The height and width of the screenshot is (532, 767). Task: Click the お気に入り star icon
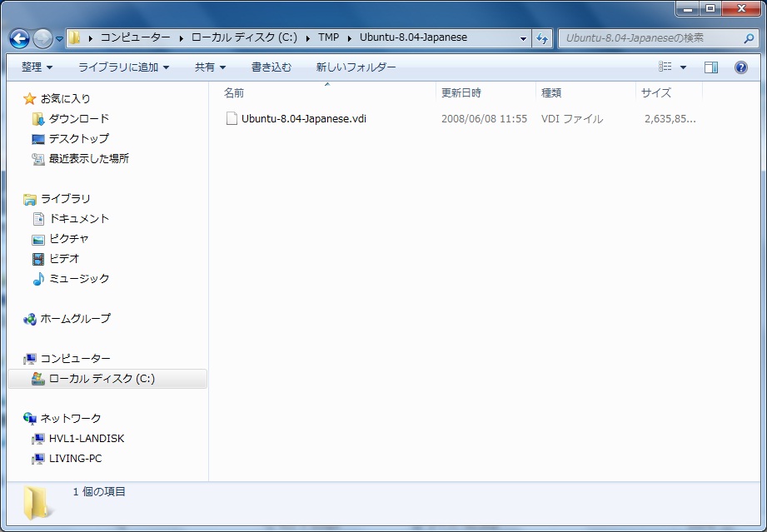pos(29,99)
